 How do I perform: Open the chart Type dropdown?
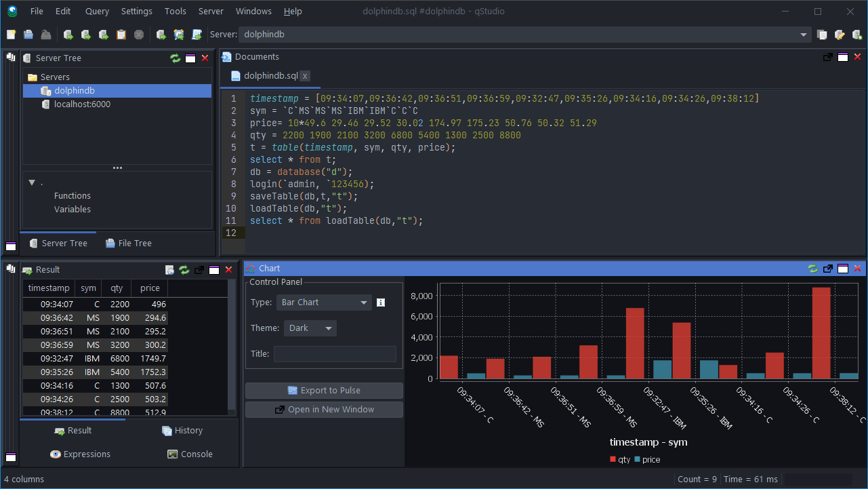click(324, 302)
